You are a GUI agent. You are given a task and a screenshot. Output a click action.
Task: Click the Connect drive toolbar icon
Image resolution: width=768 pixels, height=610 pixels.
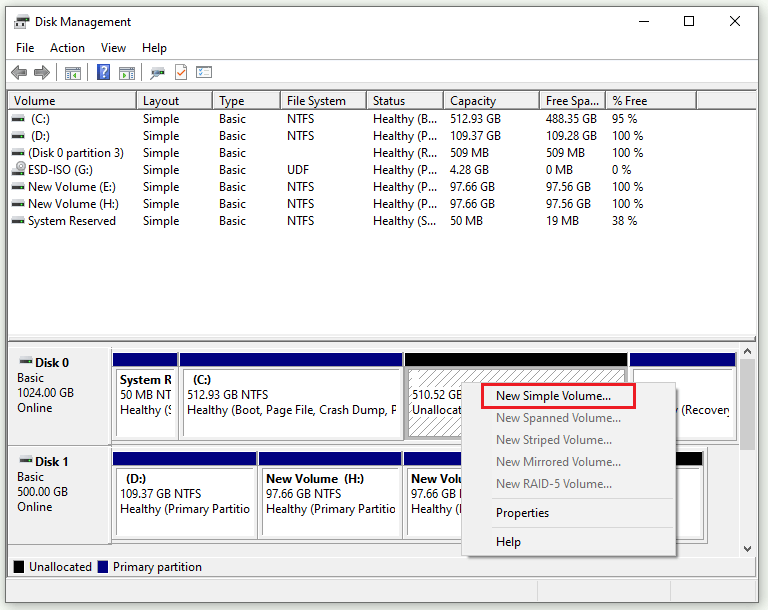(157, 73)
